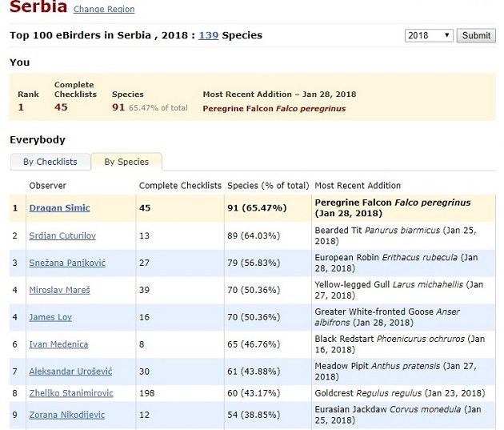Click the Complete Checklists column header
Screen dimensions: 504x430
(180, 186)
